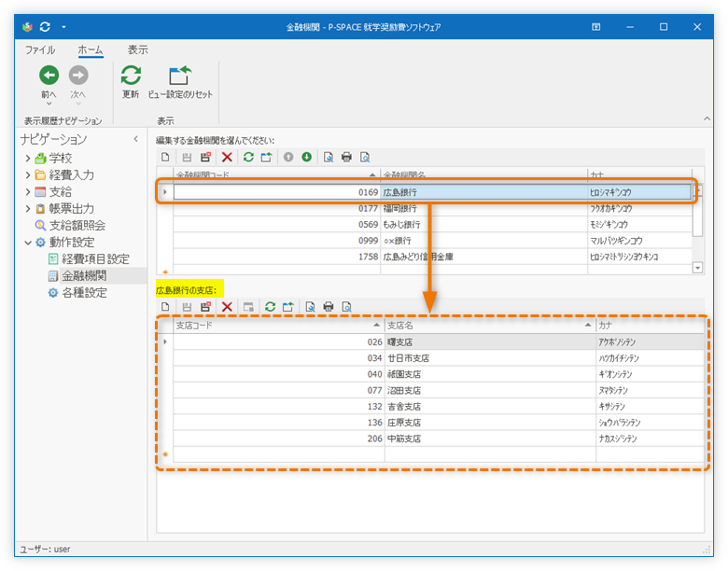Click print preview icon in bank list toolbar
The width and height of the screenshot is (728, 571).
click(x=365, y=158)
